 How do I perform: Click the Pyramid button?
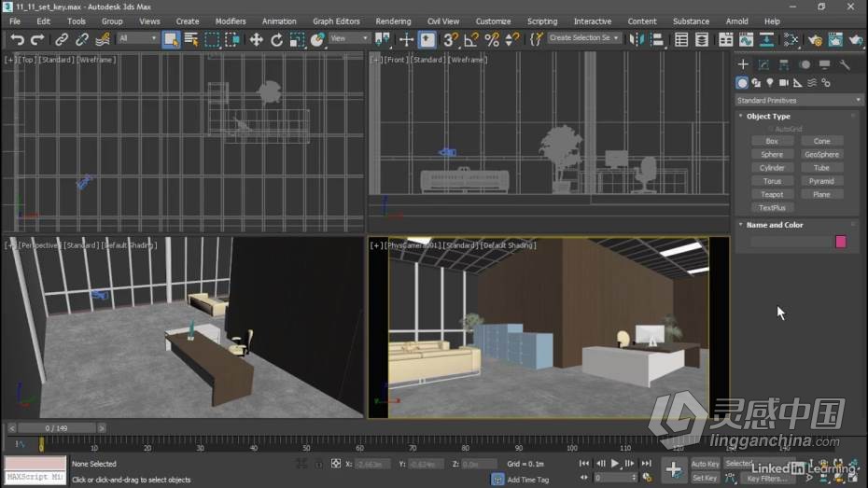pyautogui.click(x=821, y=181)
